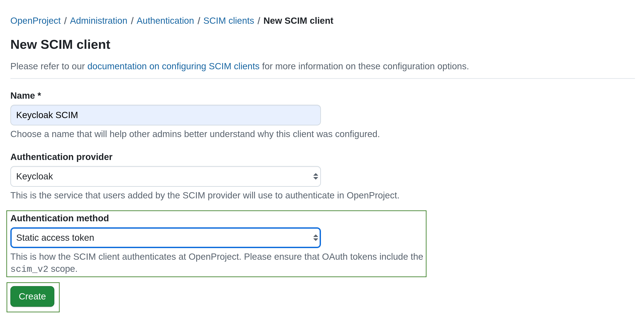644x323 pixels.
Task: Navigate to Authentication breadcrumb link
Action: coord(165,21)
